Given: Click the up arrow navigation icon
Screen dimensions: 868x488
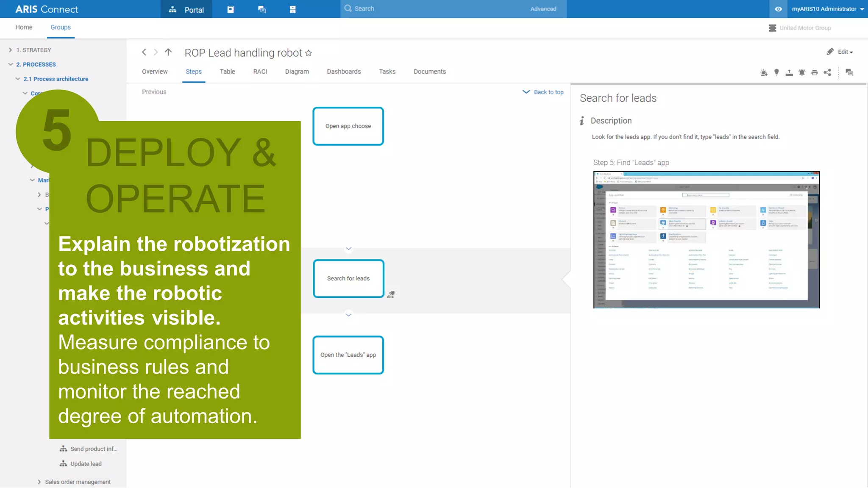Looking at the screenshot, I should [x=168, y=52].
